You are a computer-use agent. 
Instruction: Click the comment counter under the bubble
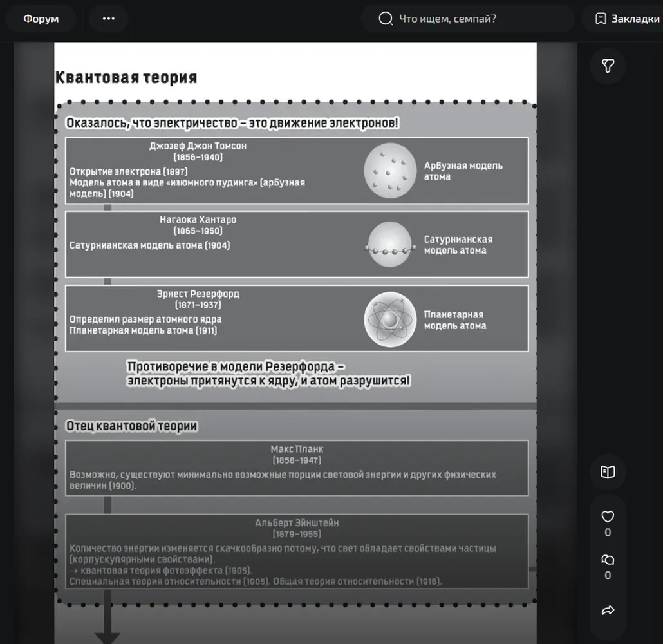[x=608, y=576]
